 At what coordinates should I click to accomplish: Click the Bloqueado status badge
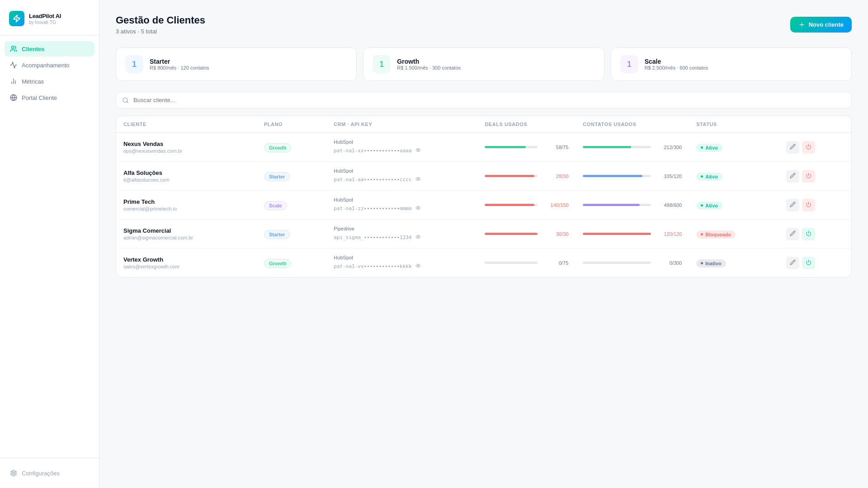pyautogui.click(x=716, y=235)
